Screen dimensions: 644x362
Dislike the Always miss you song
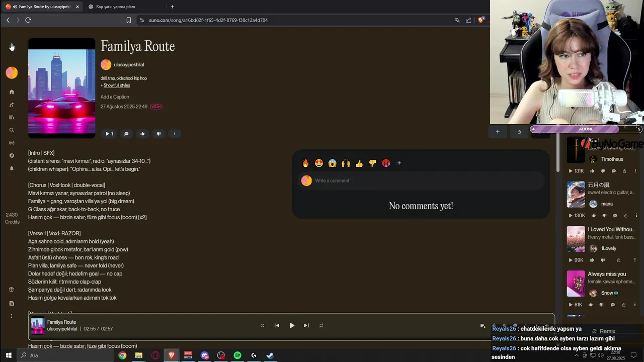pos(602,305)
